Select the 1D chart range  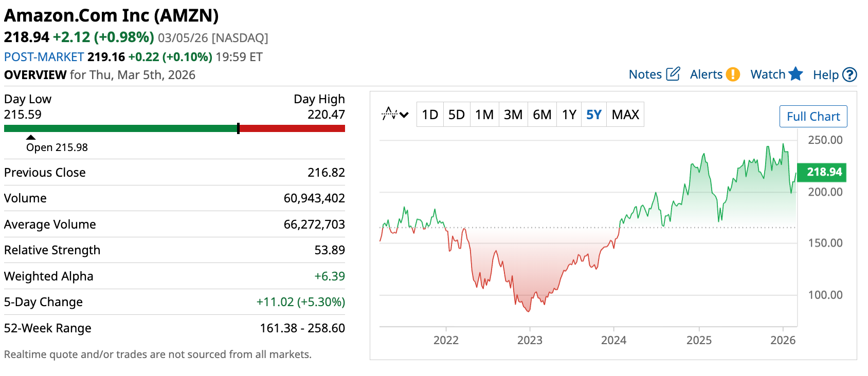pyautogui.click(x=430, y=115)
